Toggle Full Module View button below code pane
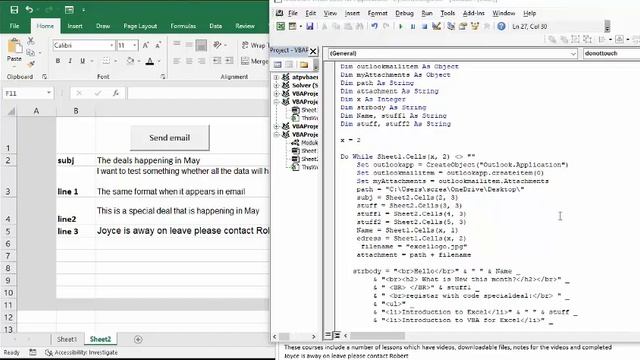The width and height of the screenshot is (640, 360). 337,335
